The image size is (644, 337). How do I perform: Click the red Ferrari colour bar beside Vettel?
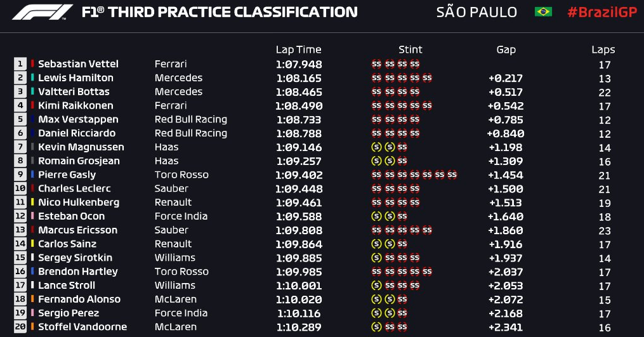point(32,63)
